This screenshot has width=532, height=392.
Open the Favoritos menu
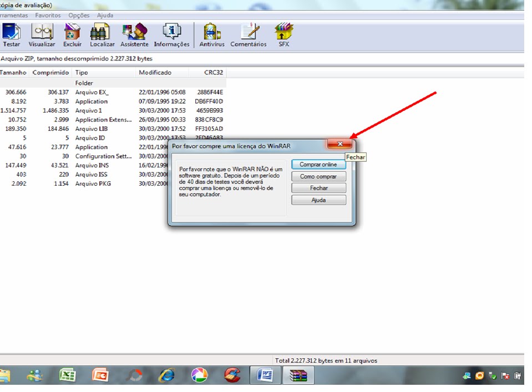tap(48, 16)
